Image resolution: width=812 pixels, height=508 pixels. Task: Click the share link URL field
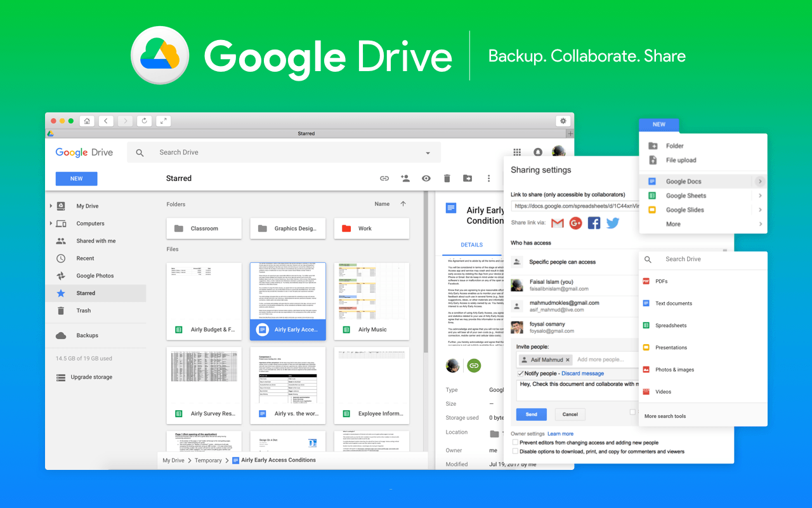point(575,206)
